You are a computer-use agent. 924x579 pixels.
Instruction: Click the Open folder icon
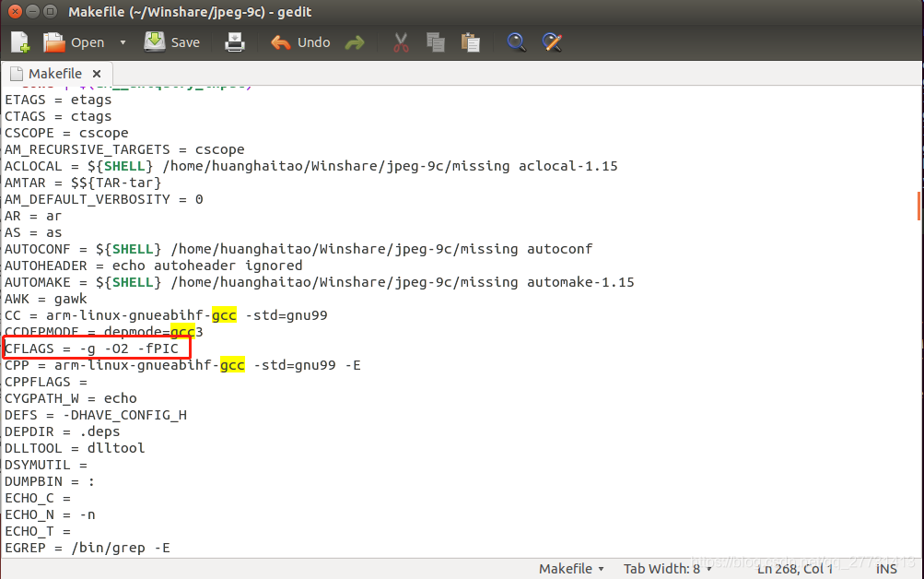pyautogui.click(x=53, y=42)
